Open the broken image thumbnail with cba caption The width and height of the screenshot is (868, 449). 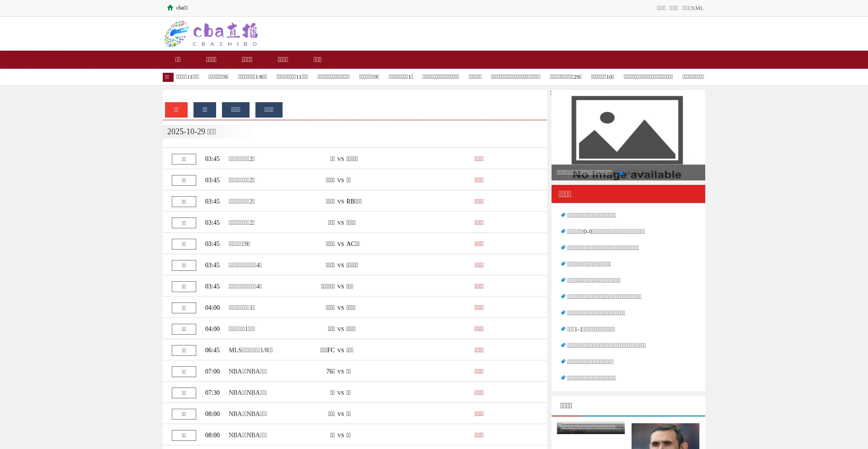tap(590, 428)
